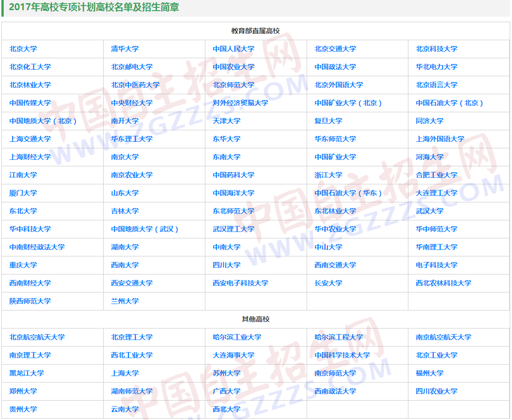Open 中国农业大学 link
Image resolution: width=512 pixels, height=420 pixels.
tap(234, 67)
